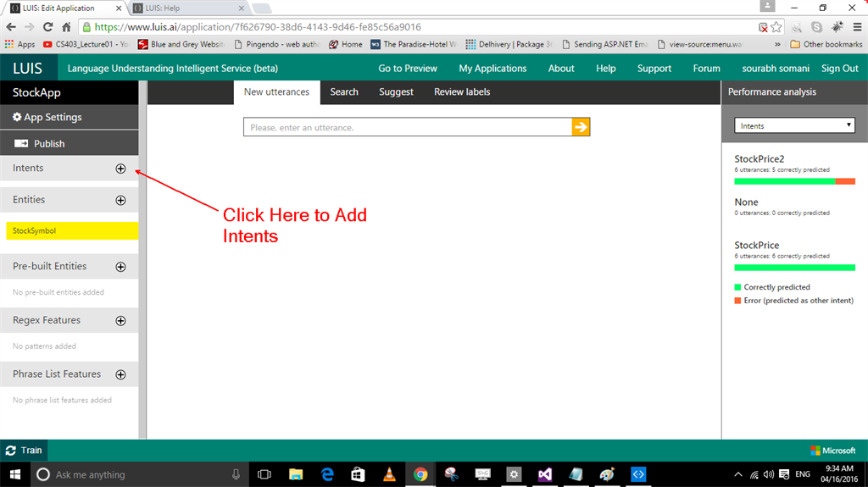Click Cortana Ask me anything box
This screenshot has width=868, height=487.
coord(137,474)
